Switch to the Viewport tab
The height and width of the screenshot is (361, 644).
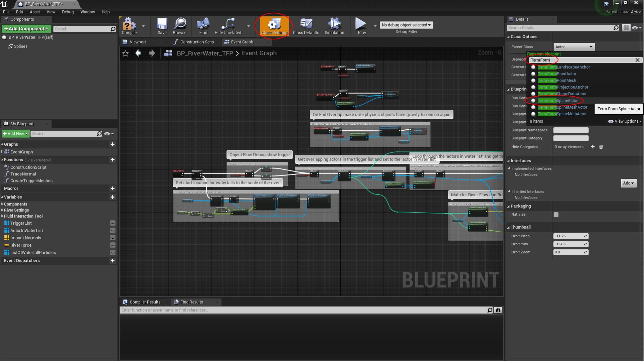pyautogui.click(x=138, y=42)
